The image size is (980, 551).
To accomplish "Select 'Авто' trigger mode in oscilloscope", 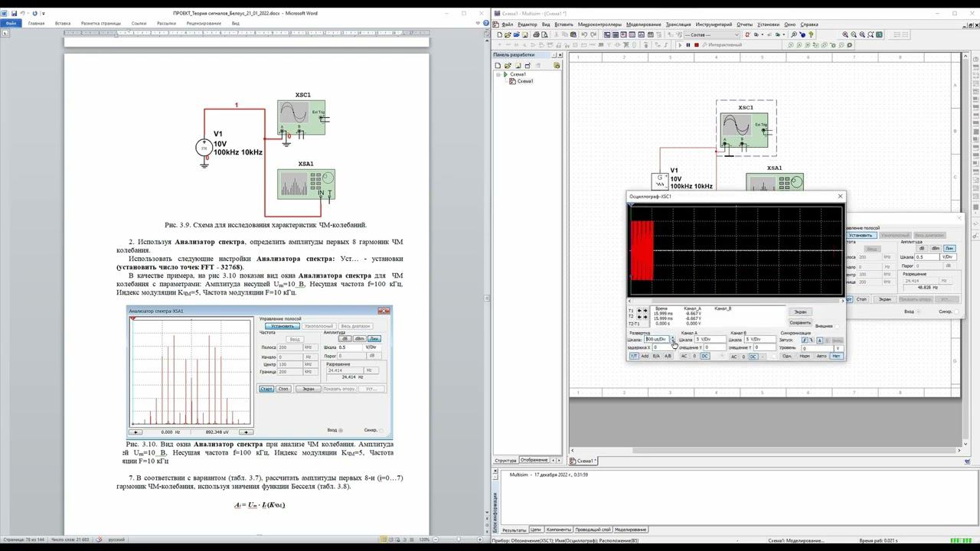I will pyautogui.click(x=822, y=356).
